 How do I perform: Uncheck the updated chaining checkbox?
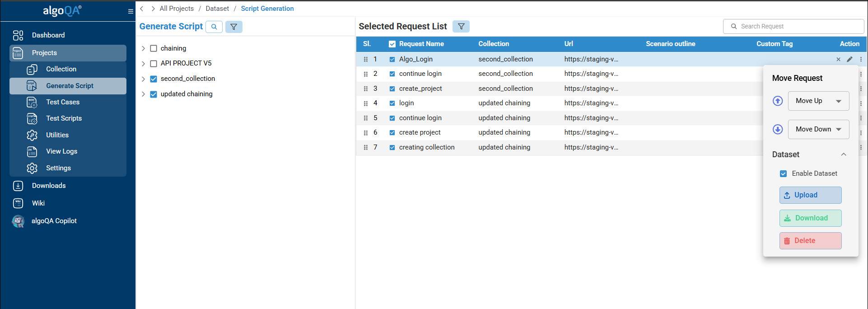click(x=154, y=94)
